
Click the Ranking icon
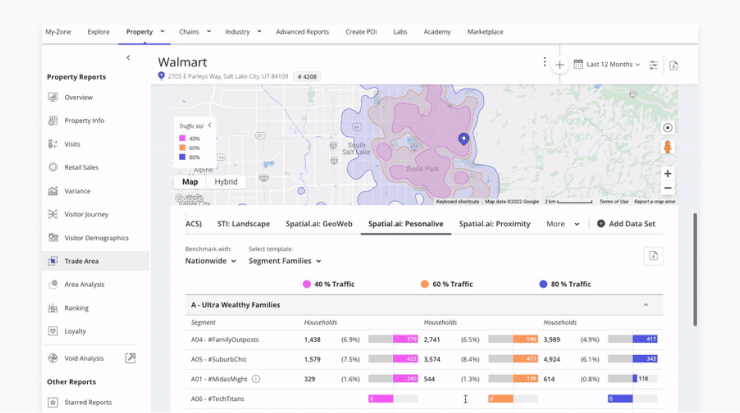[53, 308]
